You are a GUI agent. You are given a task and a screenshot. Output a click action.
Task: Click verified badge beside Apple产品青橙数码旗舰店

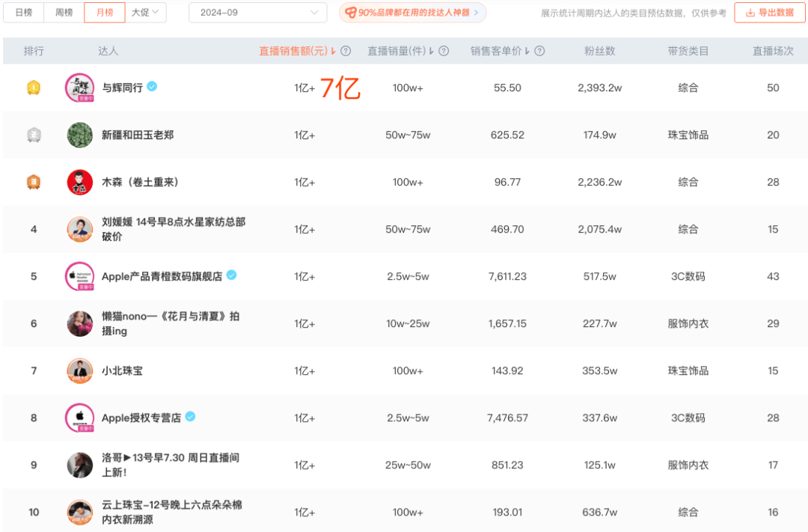point(232,275)
